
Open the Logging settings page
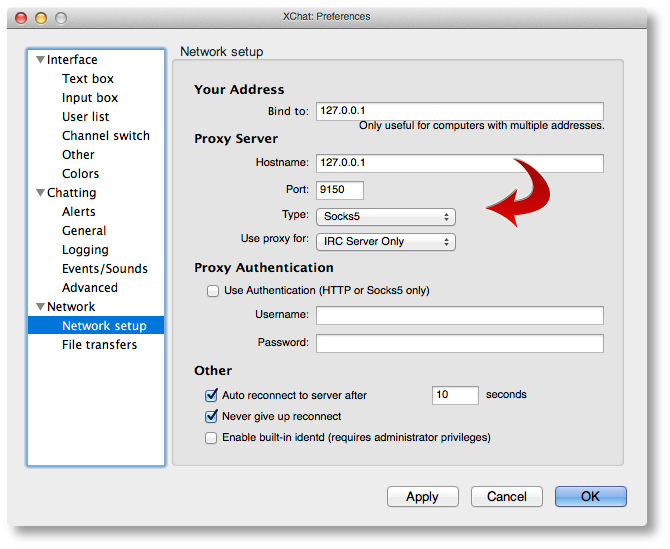click(85, 250)
